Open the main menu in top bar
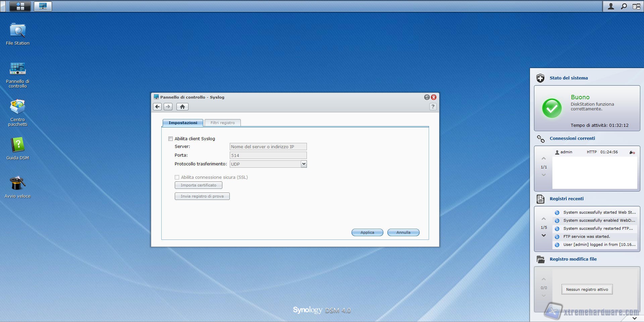 coord(20,6)
